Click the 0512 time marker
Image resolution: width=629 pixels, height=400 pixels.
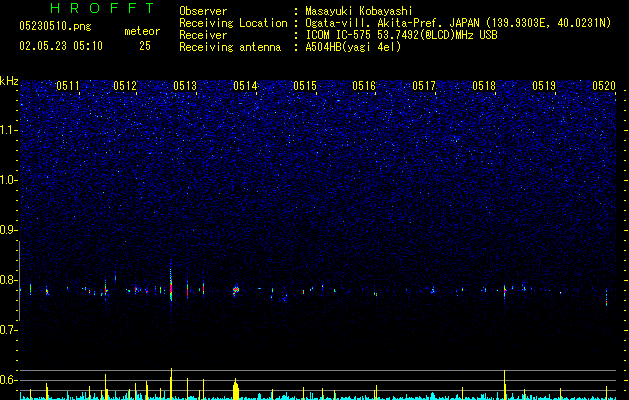[x=125, y=86]
